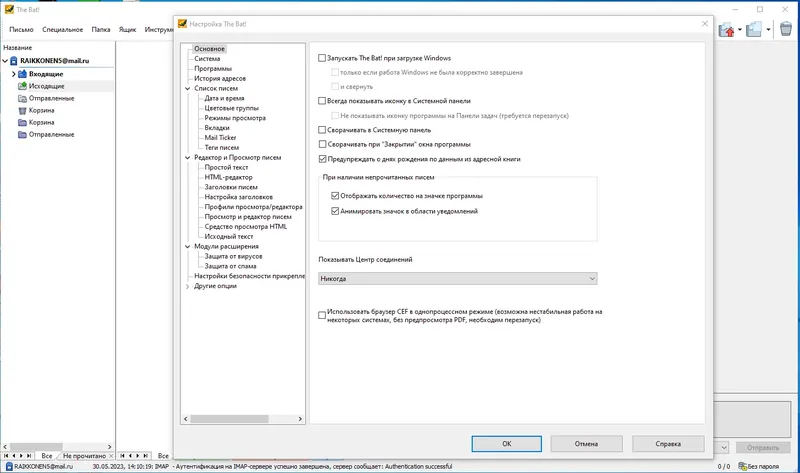Click next-tab arrow under the folder pane
This screenshot has height=473, width=800.
[x=21, y=456]
